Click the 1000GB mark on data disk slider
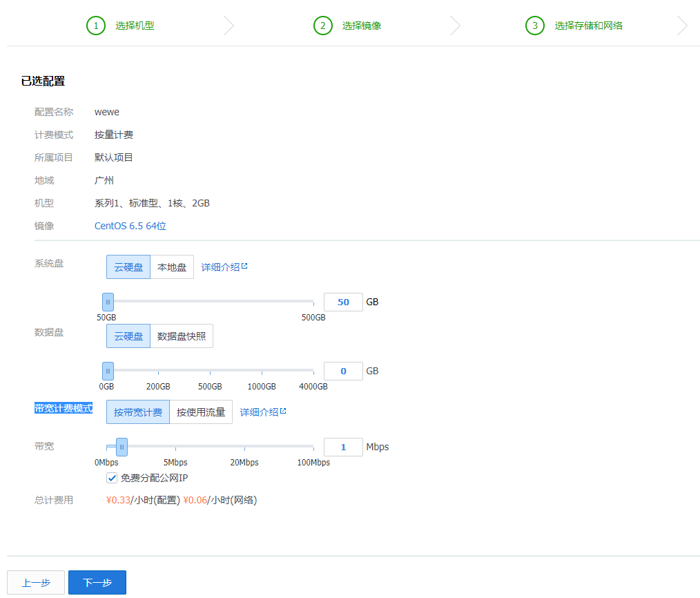This screenshot has height=598, width=700. [262, 386]
